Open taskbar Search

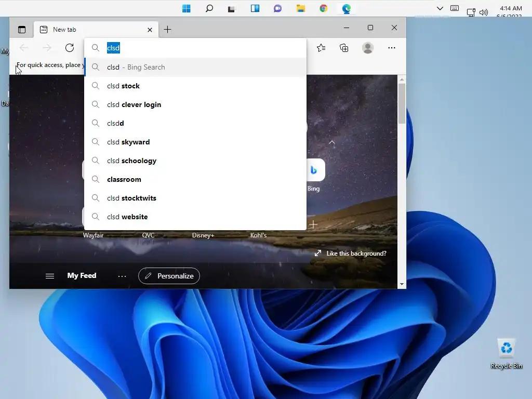point(209,8)
